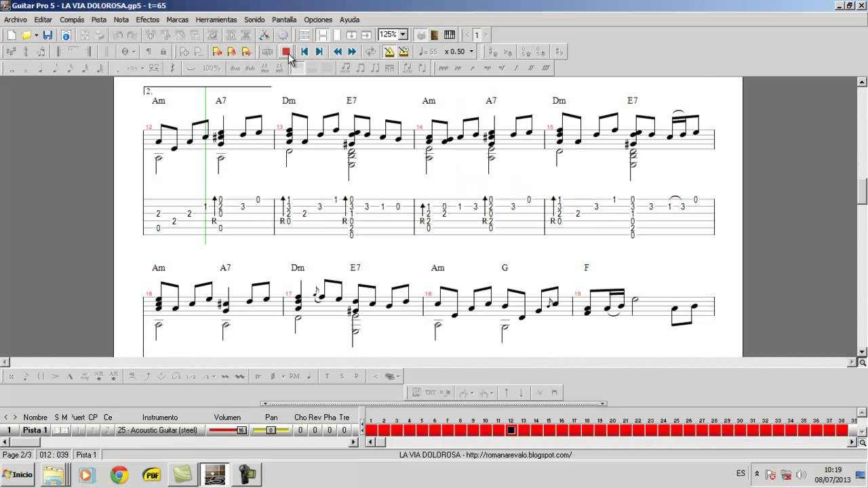
Task: Open the Marcas menu
Action: point(178,20)
